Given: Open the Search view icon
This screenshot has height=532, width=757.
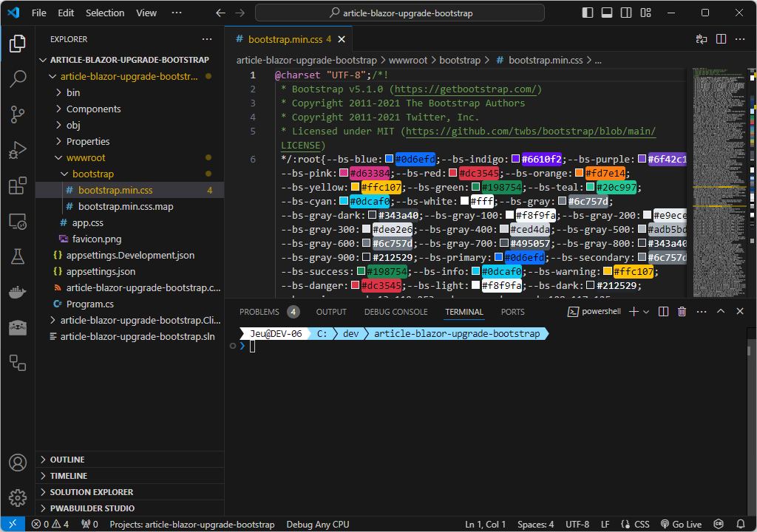Looking at the screenshot, I should coord(18,78).
